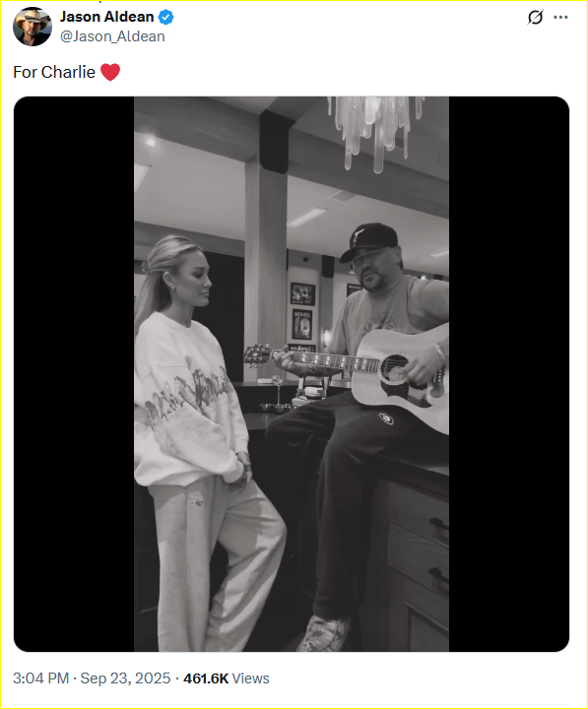This screenshot has width=588, height=709.
Task: Click the Jason Aldean display name
Action: [107, 17]
